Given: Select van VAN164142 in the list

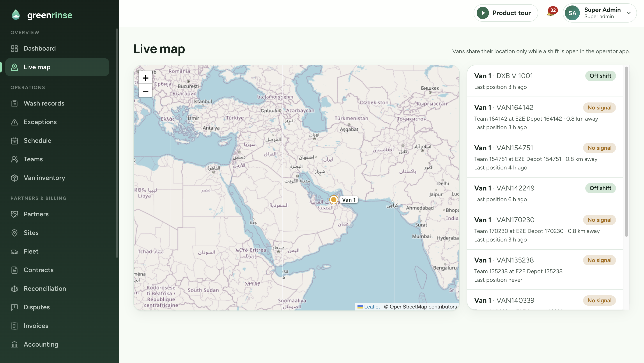Looking at the screenshot, I should pyautogui.click(x=545, y=117).
